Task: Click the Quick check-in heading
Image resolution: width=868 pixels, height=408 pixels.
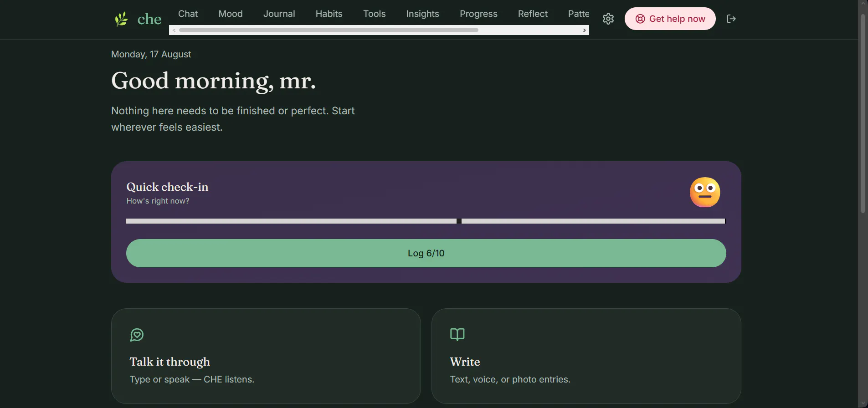Action: click(x=167, y=187)
